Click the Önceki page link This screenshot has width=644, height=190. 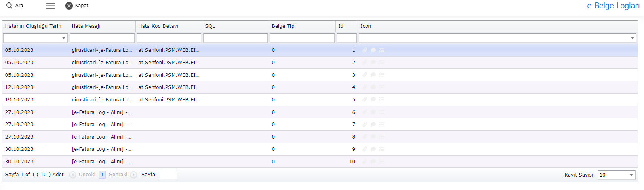87,175
